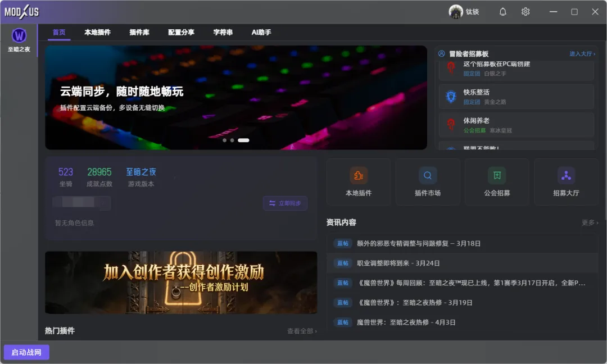Viewport: 607px width, 364px height.
Task: Click Horde icon beside 休闲养老
Action: pyautogui.click(x=451, y=125)
